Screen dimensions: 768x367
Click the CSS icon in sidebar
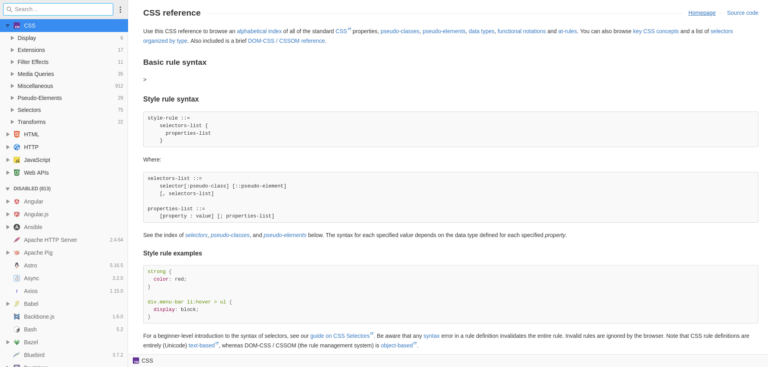[x=17, y=25]
